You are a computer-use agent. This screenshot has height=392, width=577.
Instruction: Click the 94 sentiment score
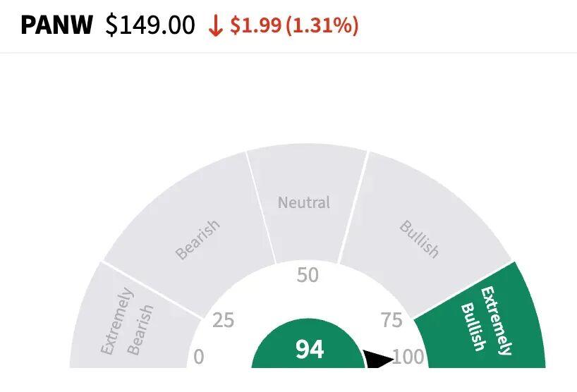click(x=310, y=350)
